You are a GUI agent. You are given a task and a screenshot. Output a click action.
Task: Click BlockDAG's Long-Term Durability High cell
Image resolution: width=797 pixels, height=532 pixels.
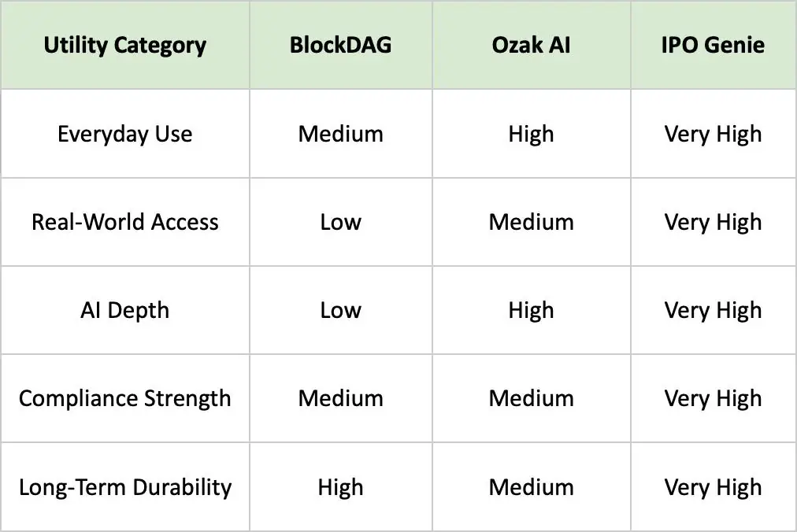tap(340, 487)
